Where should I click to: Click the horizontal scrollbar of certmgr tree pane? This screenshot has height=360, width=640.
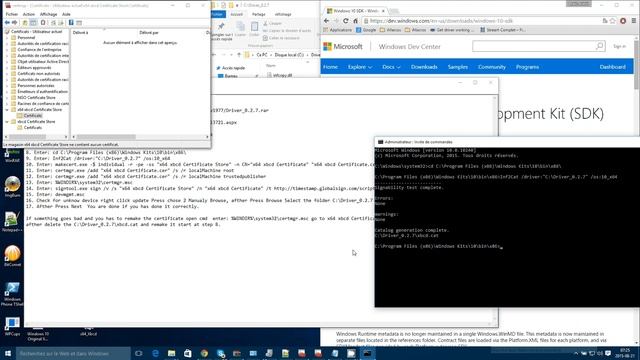tap(36, 137)
